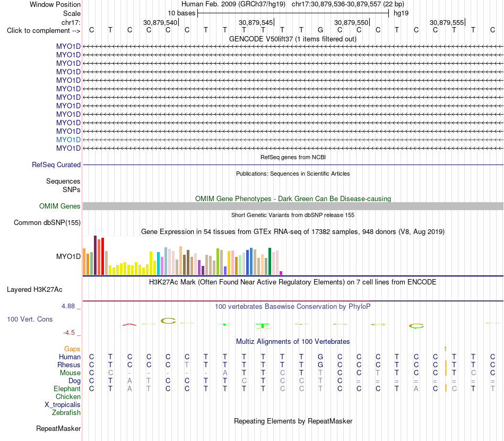This screenshot has height=441, width=504.
Task: Click the green OMIM Gene Phenotypes track title
Action: tap(293, 198)
